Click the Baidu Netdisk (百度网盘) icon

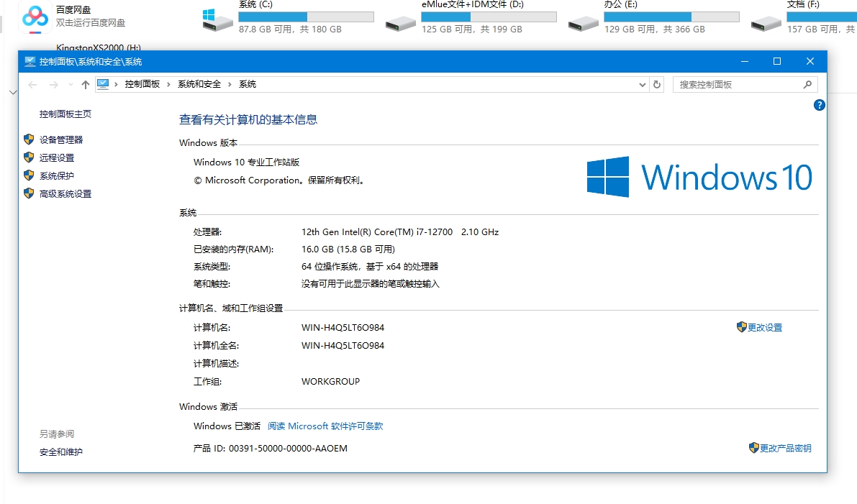coord(35,17)
